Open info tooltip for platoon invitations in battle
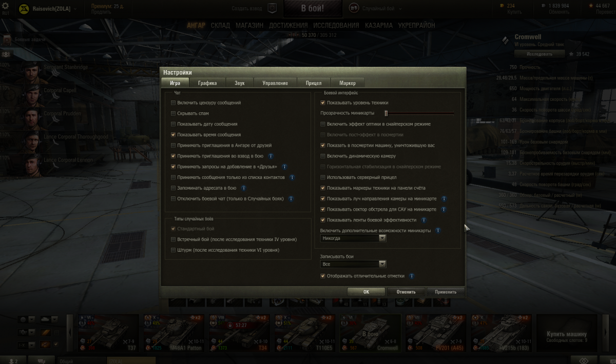616x364 pixels. (271, 156)
